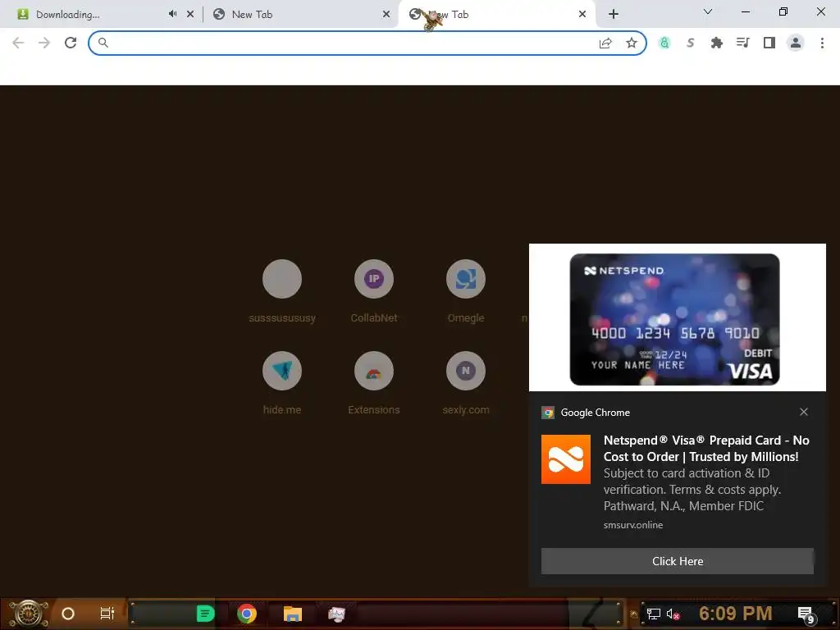Open the Action Center notifications icon

(806, 614)
